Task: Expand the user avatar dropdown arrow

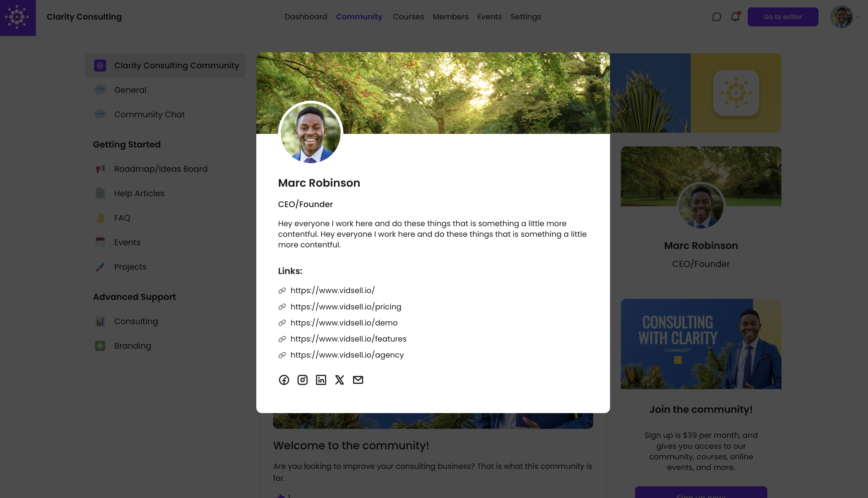Action: (x=858, y=17)
